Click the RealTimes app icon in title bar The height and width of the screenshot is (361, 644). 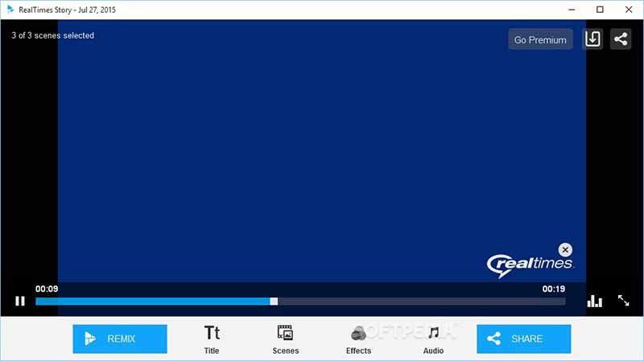[10, 10]
